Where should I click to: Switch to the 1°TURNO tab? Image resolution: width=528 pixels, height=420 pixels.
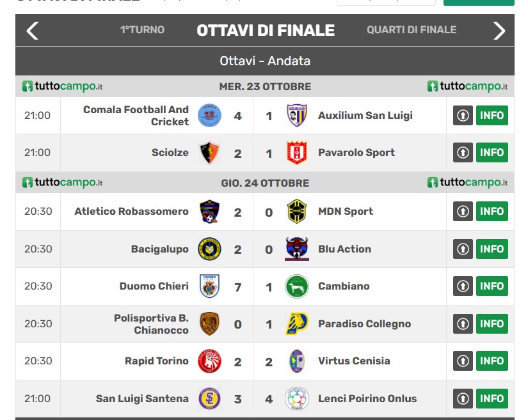142,30
